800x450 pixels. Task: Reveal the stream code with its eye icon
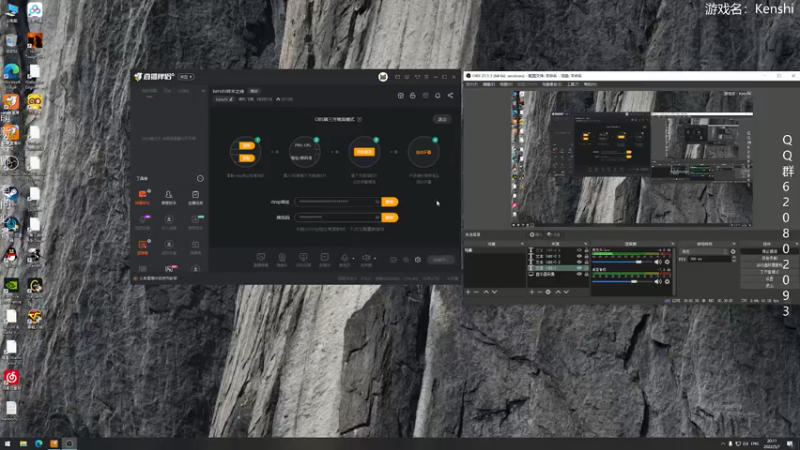tap(377, 217)
